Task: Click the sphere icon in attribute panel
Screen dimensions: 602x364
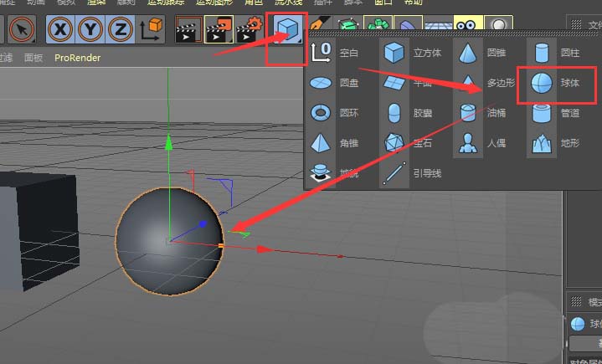Action: click(578, 324)
